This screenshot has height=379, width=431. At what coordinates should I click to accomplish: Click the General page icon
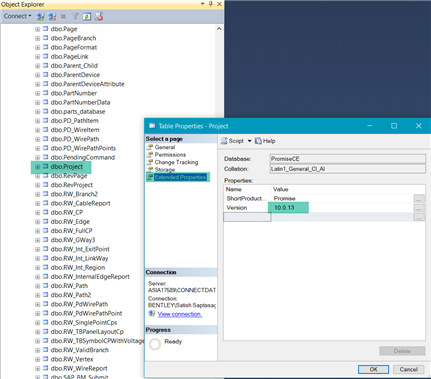point(150,147)
